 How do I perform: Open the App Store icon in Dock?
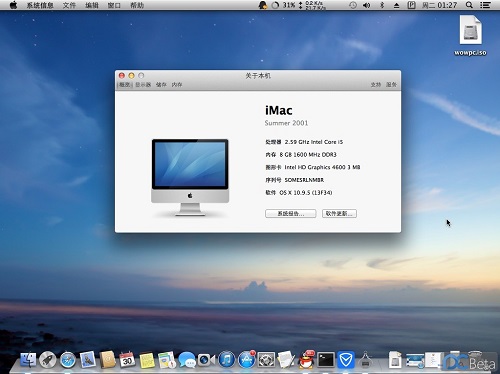pyautogui.click(x=247, y=360)
